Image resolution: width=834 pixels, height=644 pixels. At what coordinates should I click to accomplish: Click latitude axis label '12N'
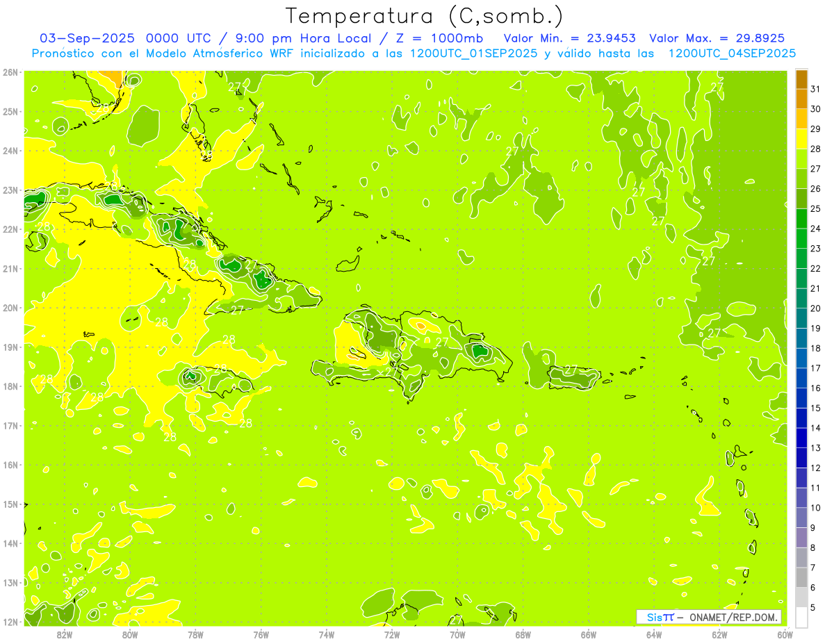pyautogui.click(x=10, y=622)
